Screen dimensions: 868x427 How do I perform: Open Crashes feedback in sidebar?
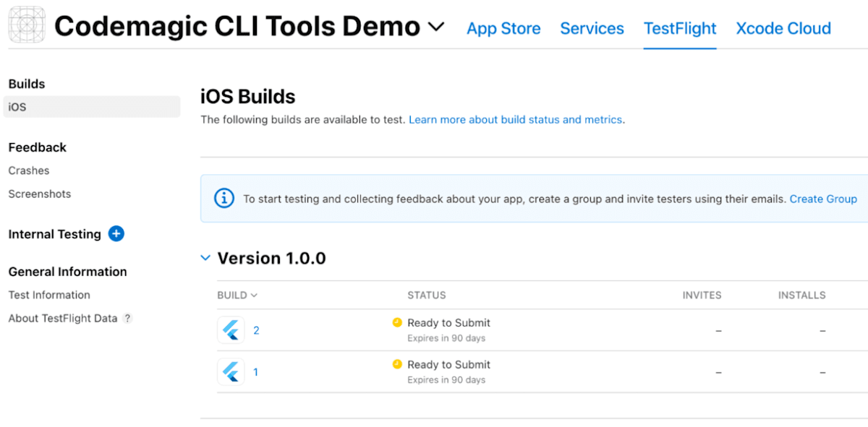pos(29,171)
